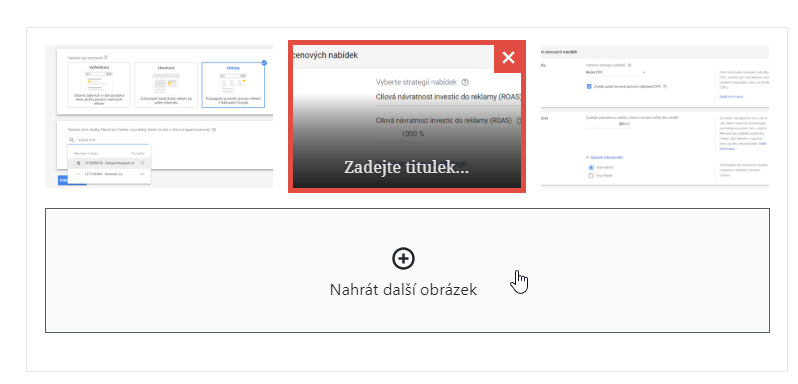This screenshot has width=798, height=384.
Task: Click 'Nahrát další obrázek' label text
Action: (x=403, y=290)
